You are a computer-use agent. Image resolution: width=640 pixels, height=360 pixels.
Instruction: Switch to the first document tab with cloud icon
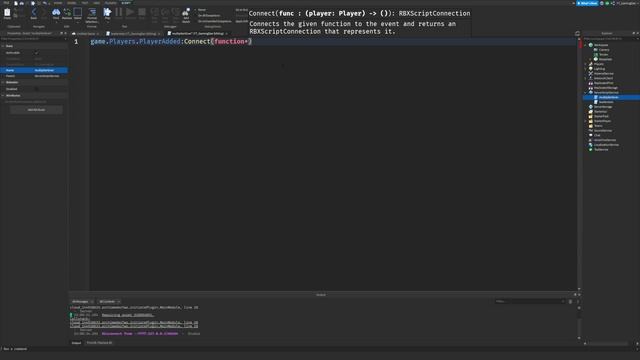pyautogui.click(x=86, y=33)
